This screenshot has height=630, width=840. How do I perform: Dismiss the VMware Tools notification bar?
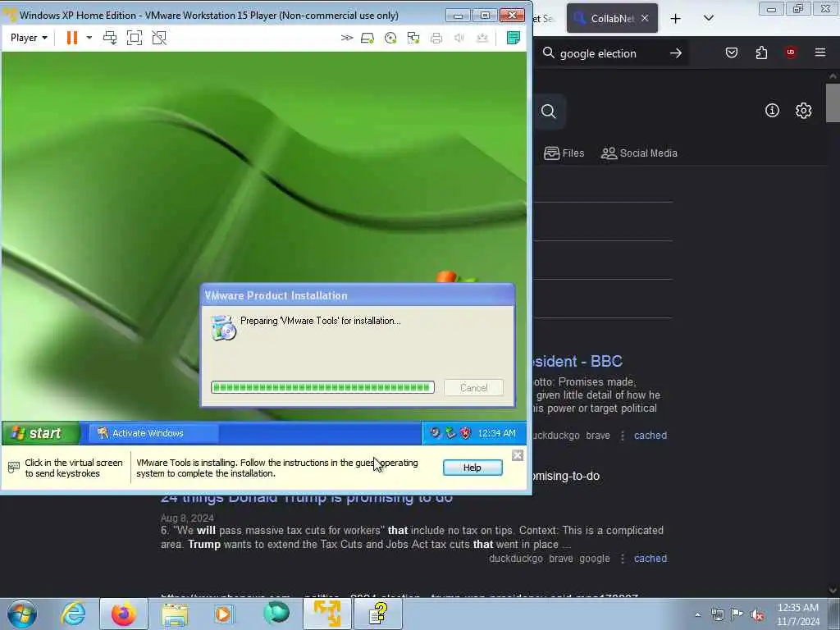click(x=518, y=455)
